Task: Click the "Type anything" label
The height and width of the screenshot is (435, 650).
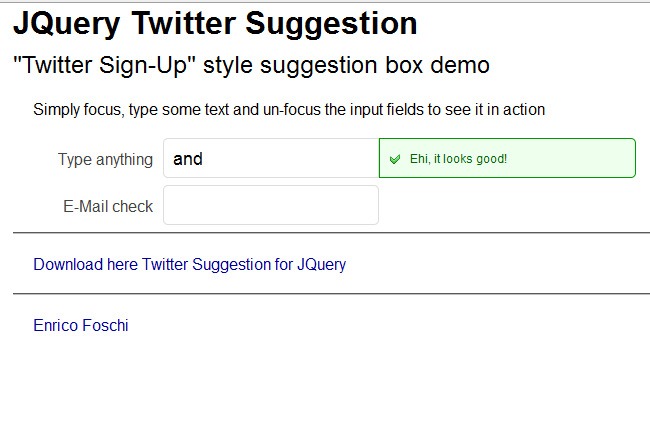Action: [x=105, y=159]
